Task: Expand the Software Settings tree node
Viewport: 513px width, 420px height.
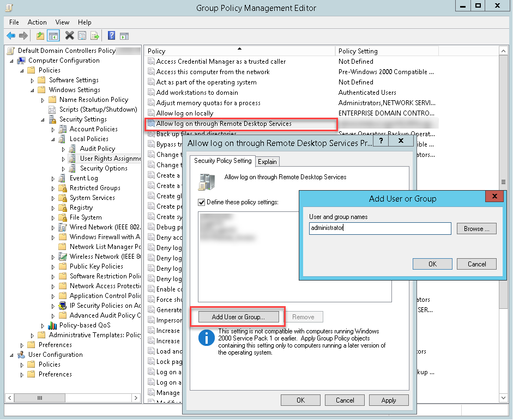Action: 43,80
